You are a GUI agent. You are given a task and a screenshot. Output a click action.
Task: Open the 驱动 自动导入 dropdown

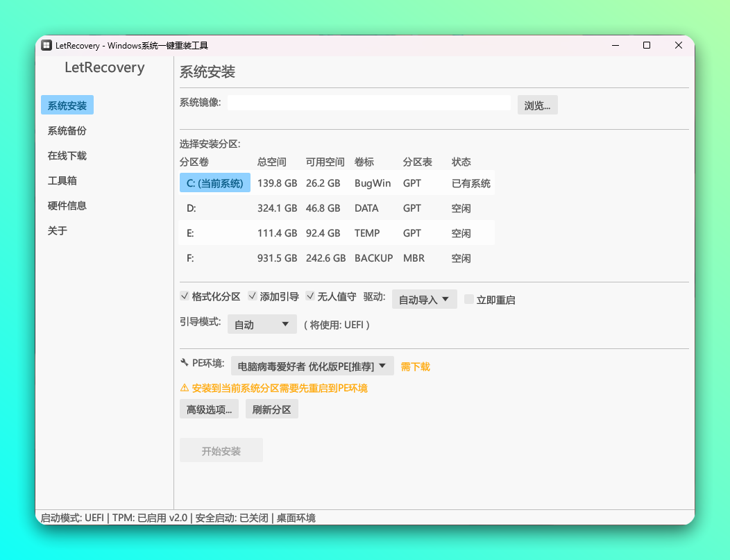point(424,298)
